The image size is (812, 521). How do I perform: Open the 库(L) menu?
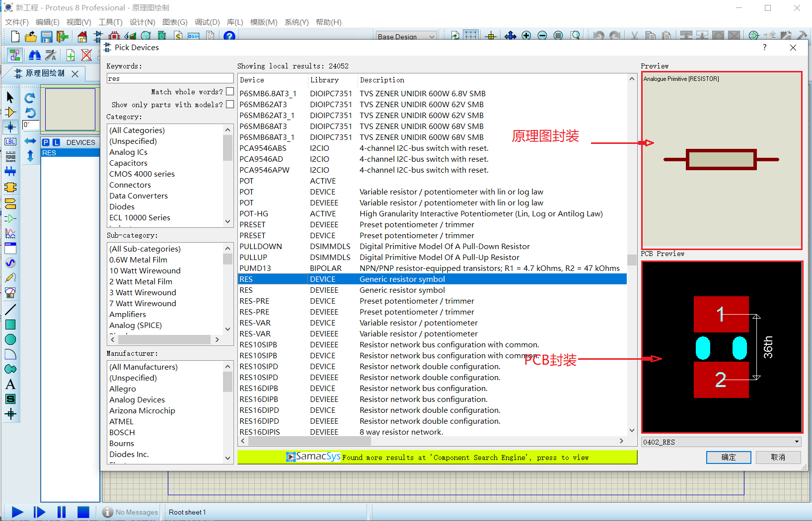pyautogui.click(x=235, y=22)
